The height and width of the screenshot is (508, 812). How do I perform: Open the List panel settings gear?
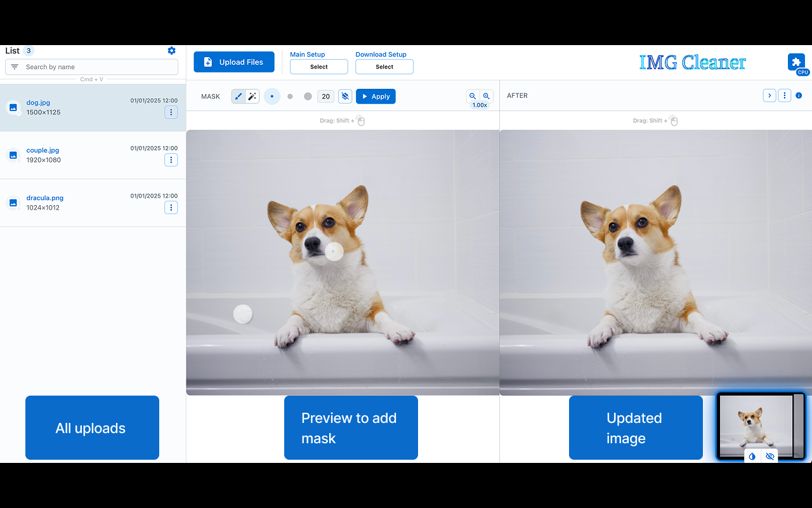click(x=171, y=50)
